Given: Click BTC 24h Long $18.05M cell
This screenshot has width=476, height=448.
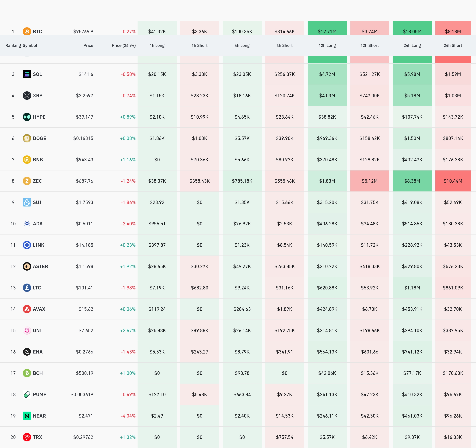Looking at the screenshot, I should click(x=412, y=31).
